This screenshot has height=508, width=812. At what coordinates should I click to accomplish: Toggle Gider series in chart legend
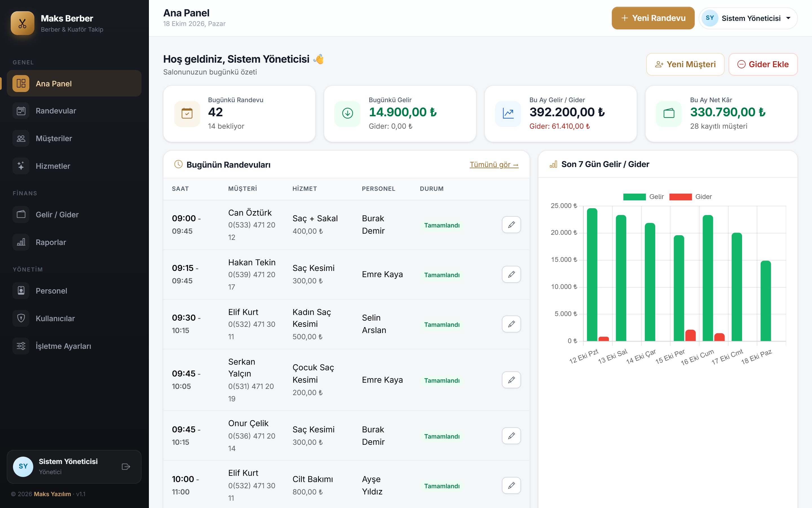pyautogui.click(x=690, y=196)
